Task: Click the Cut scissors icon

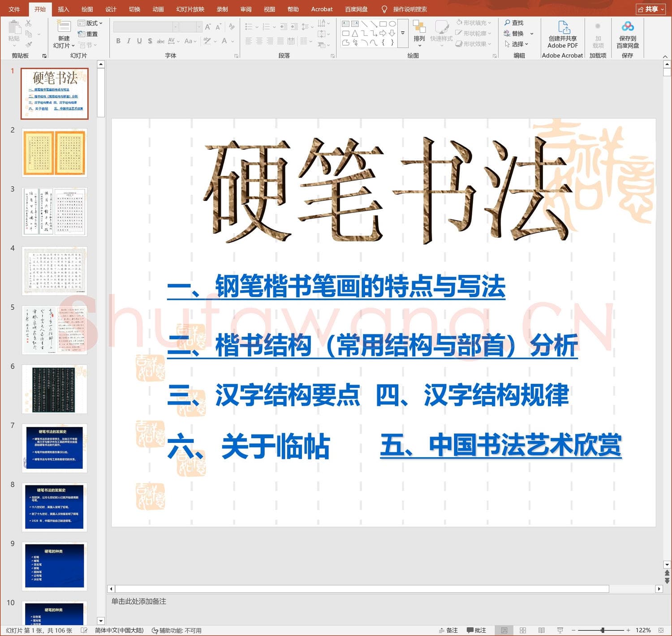Action: 28,23
